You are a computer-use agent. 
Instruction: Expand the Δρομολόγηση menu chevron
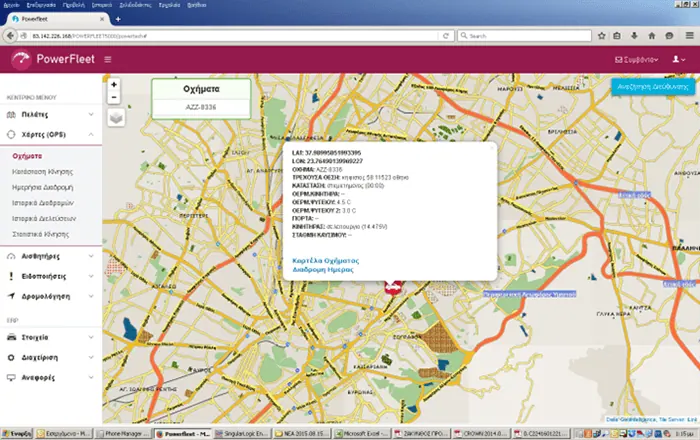[x=91, y=296]
